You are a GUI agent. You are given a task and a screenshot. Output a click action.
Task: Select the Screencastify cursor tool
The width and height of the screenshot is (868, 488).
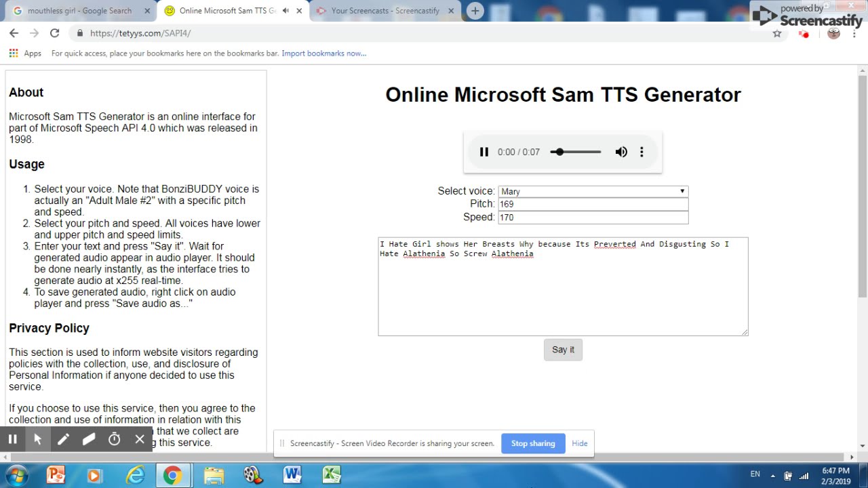point(38,439)
